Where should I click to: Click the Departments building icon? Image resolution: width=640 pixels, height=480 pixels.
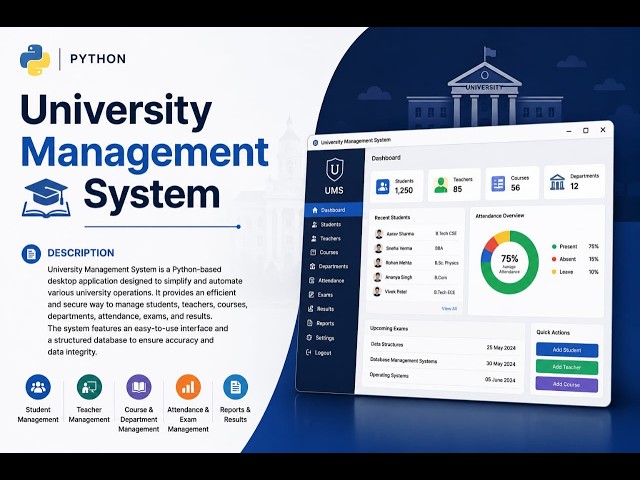click(x=557, y=182)
